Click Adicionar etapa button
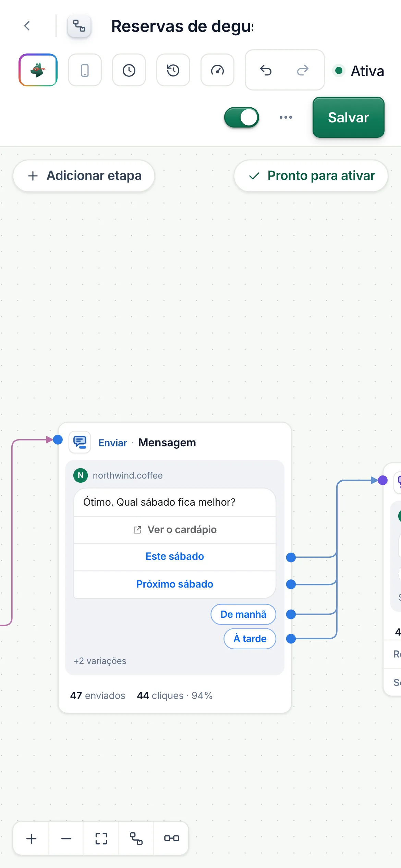401x868 pixels. pyautogui.click(x=84, y=176)
